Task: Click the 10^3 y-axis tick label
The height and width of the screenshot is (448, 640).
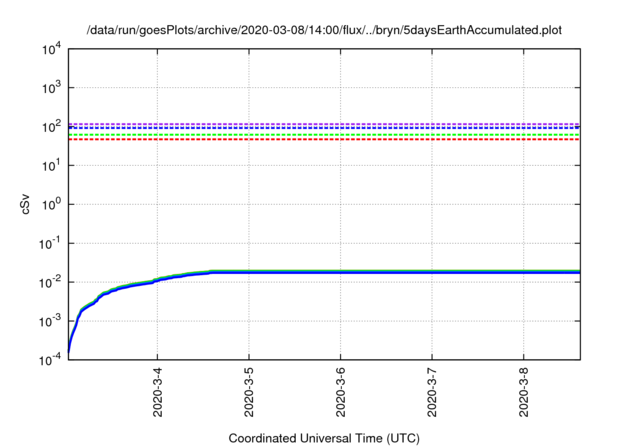Action: coord(51,88)
